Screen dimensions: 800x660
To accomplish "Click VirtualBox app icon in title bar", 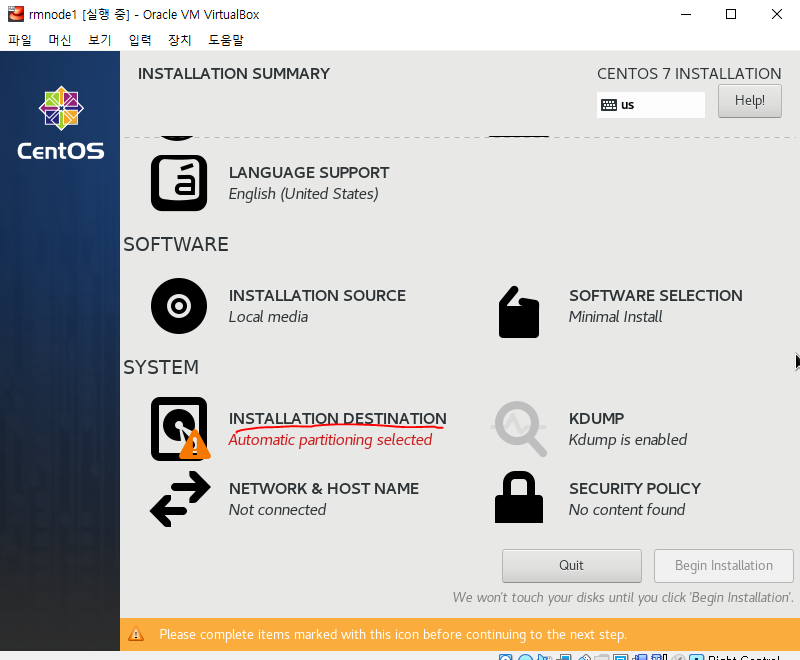I will pos(16,14).
